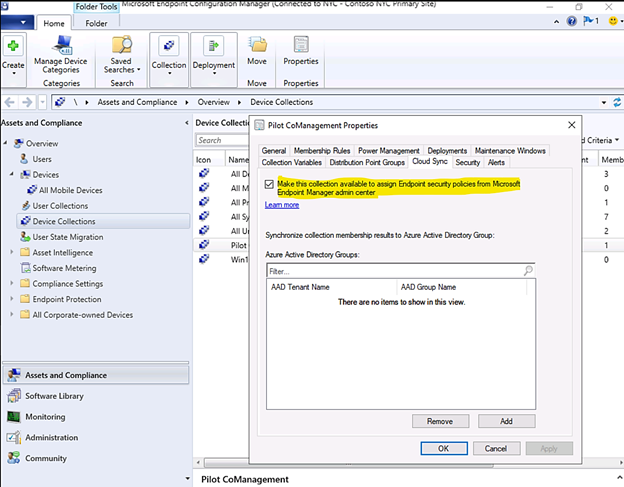Open the blue application menu dropdown

tap(16, 22)
